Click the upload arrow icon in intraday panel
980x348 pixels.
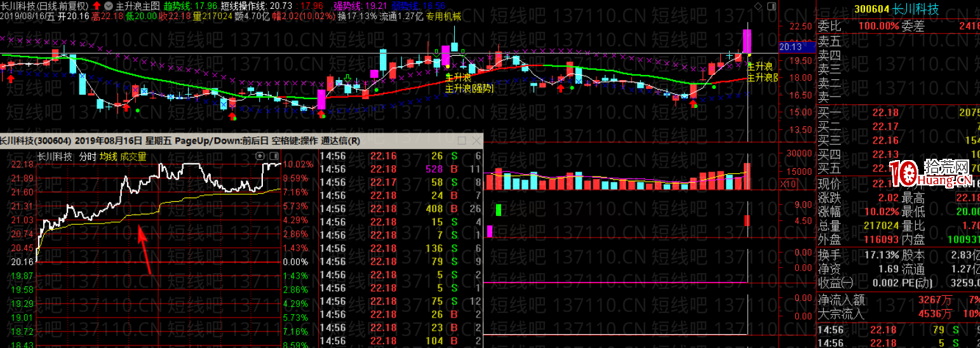(x=260, y=156)
